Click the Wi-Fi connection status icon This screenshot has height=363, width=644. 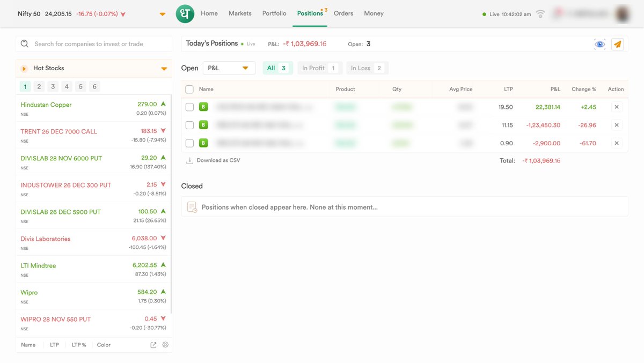[x=540, y=14]
